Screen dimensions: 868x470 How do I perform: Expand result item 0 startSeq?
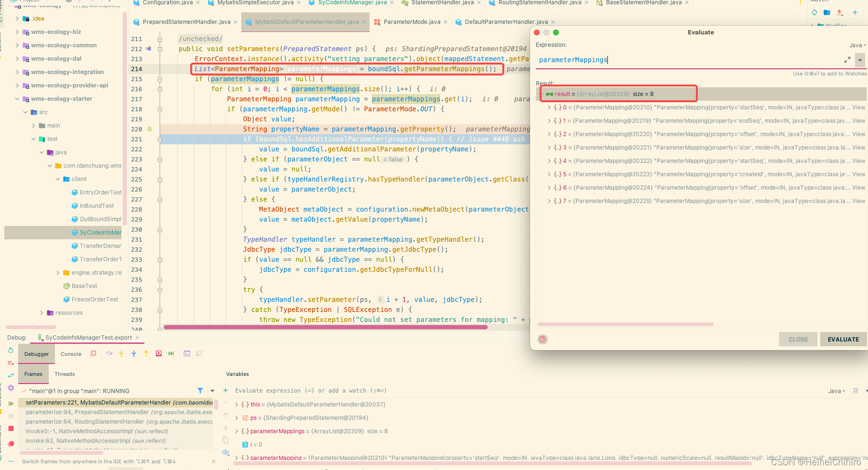[549, 107]
